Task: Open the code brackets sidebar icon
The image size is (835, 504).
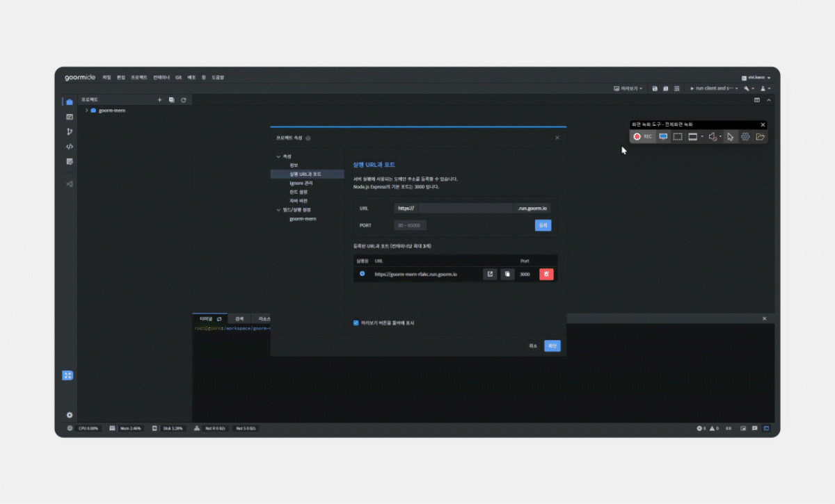Action: pyautogui.click(x=69, y=147)
